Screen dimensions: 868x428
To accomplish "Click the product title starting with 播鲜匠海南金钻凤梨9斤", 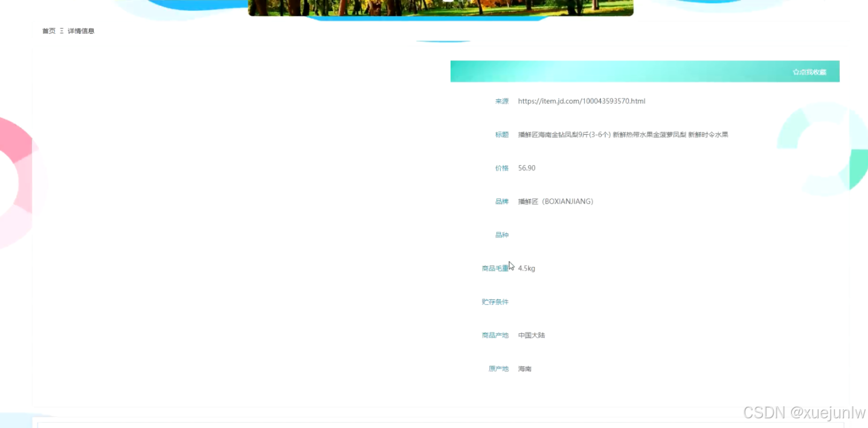I will pyautogui.click(x=623, y=135).
